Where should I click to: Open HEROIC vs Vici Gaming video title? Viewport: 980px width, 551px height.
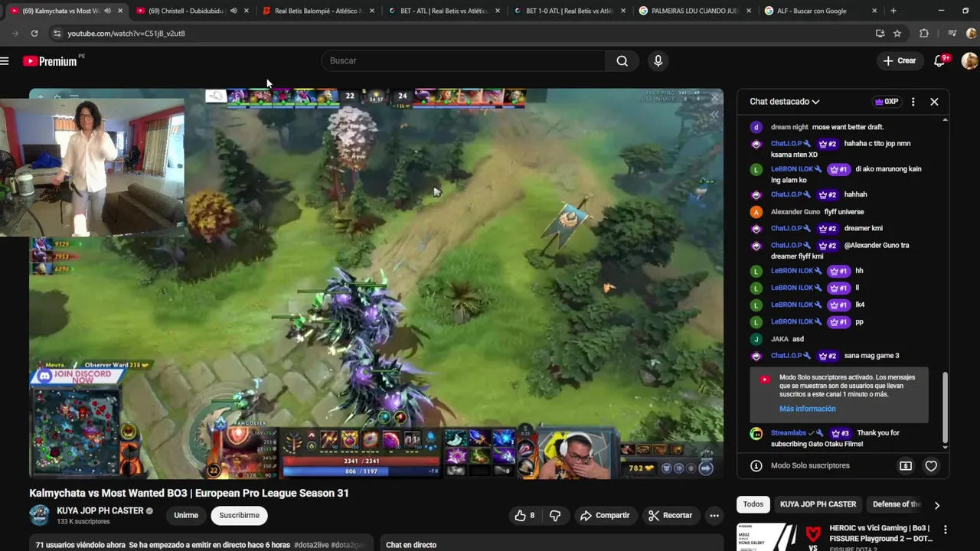coord(880,533)
